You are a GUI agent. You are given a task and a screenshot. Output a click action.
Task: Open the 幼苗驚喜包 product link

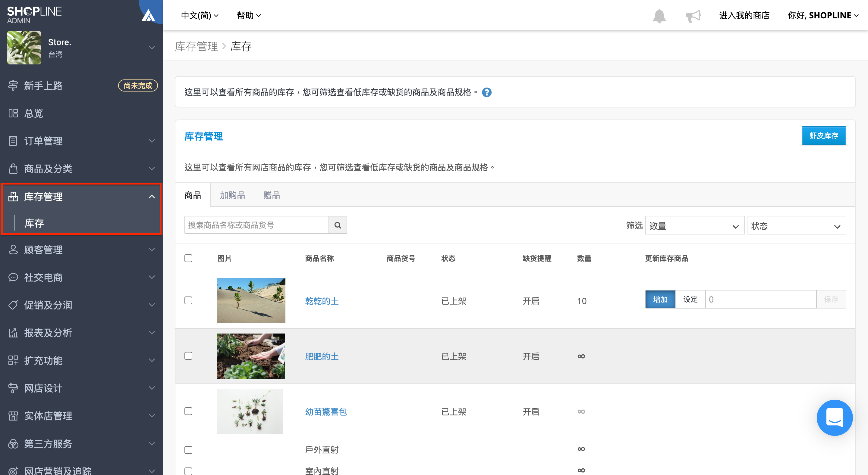pos(326,412)
